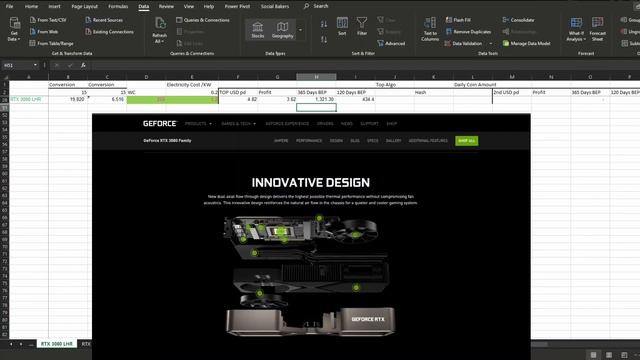Switch to Page Layout view in status bar
The image size is (640, 360).
pyautogui.click(x=609, y=355)
